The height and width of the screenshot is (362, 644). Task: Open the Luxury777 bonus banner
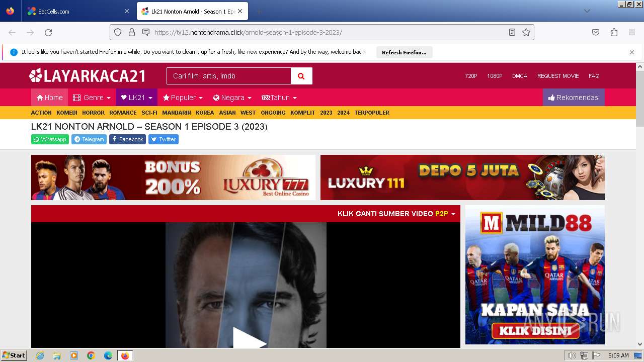pyautogui.click(x=173, y=177)
